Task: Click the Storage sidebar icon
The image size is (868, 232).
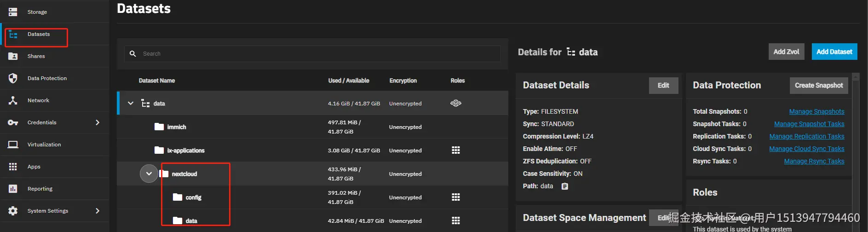Action: tap(13, 12)
